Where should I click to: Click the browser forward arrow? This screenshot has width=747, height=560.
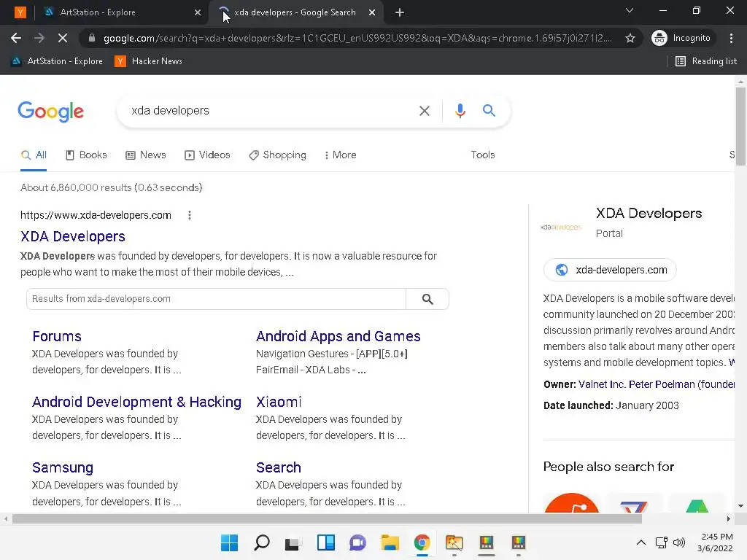pos(39,38)
